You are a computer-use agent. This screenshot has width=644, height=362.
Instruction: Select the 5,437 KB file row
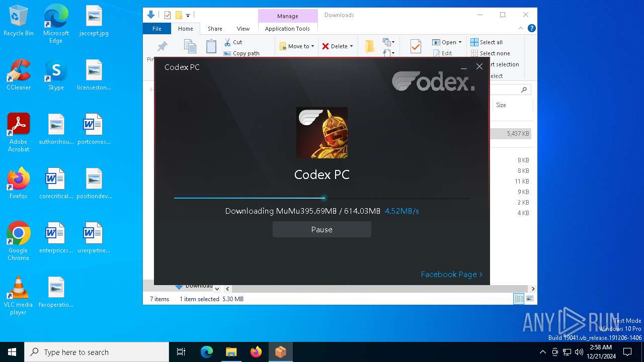click(512, 134)
